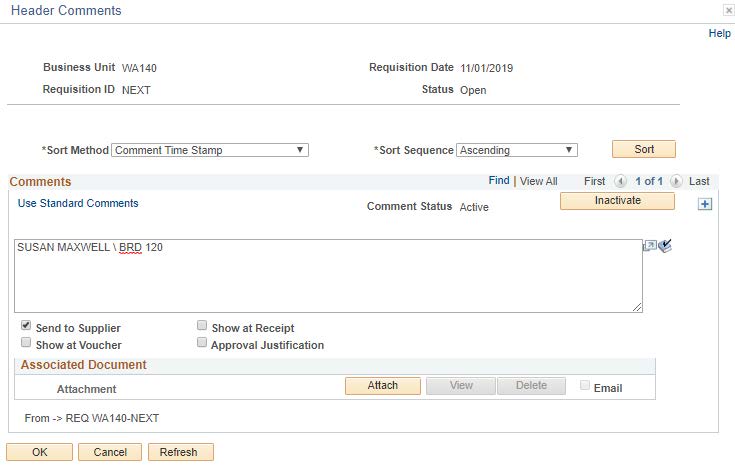Open the comment text in a popup window icon

(650, 246)
